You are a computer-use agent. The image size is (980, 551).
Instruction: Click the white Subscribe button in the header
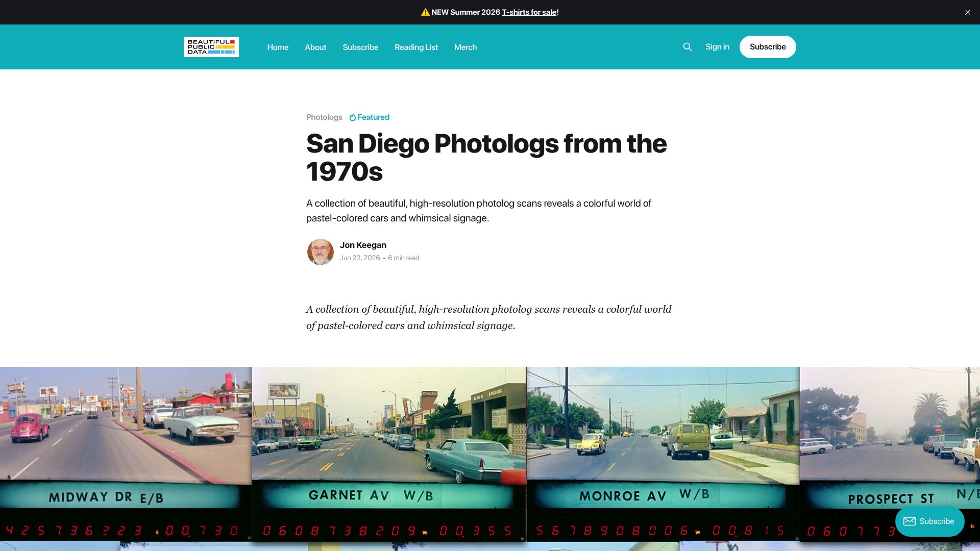768,47
